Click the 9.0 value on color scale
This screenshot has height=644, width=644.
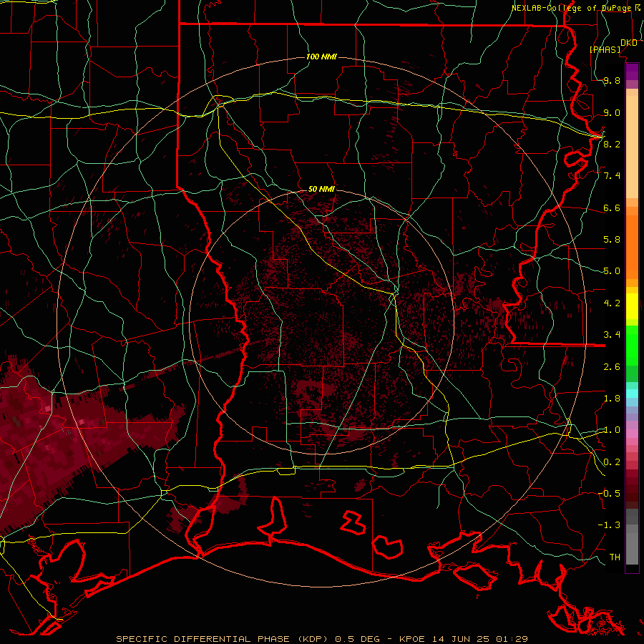click(x=612, y=112)
